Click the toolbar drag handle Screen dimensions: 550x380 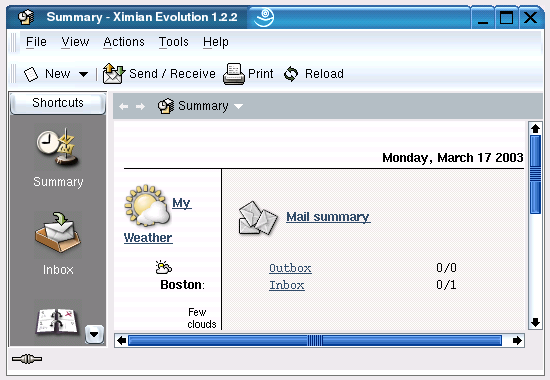point(13,74)
